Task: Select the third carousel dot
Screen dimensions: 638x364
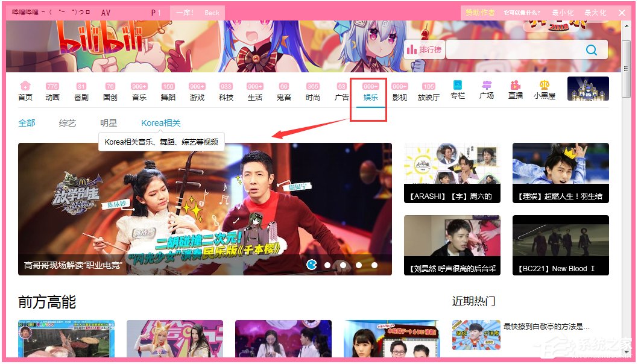Action: (343, 265)
